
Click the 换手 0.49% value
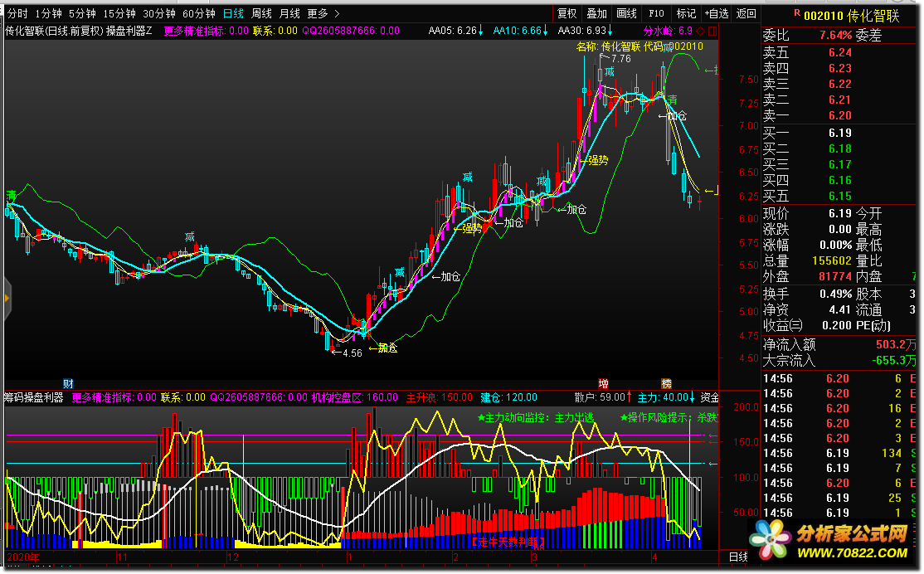835,294
